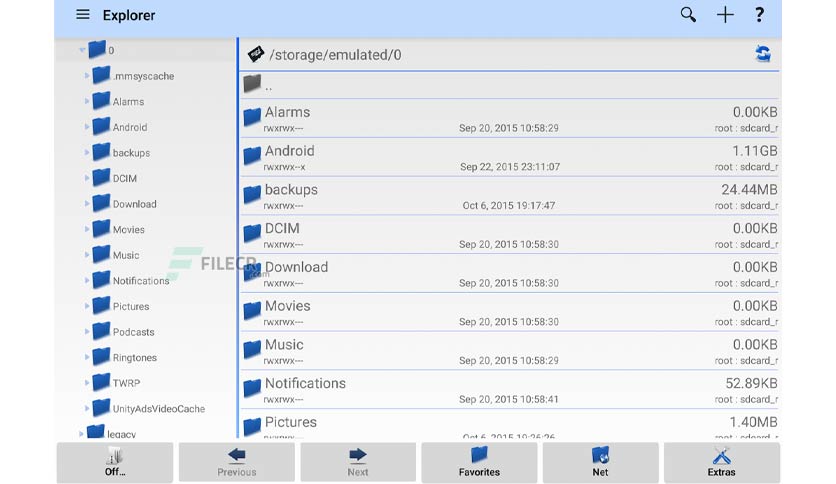Click the /storage/emulated/0 path text
This screenshot has width=836, height=484.
(335, 55)
